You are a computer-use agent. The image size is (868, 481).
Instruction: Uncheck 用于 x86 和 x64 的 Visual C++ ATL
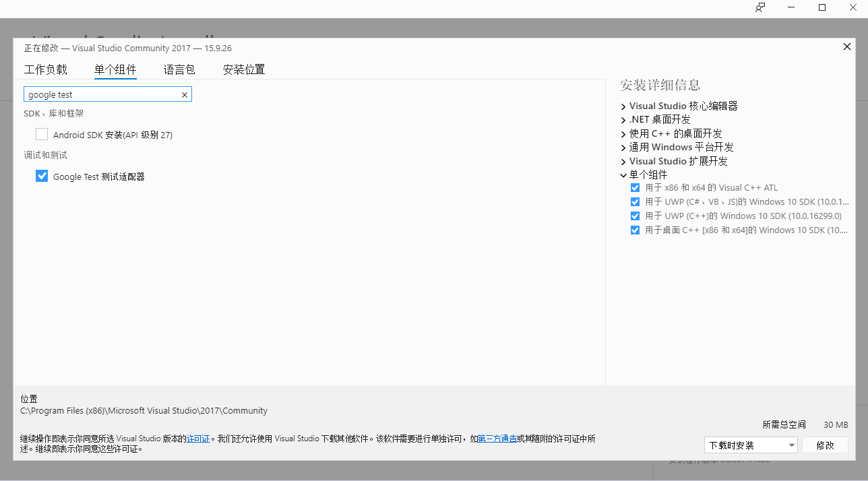pos(635,188)
